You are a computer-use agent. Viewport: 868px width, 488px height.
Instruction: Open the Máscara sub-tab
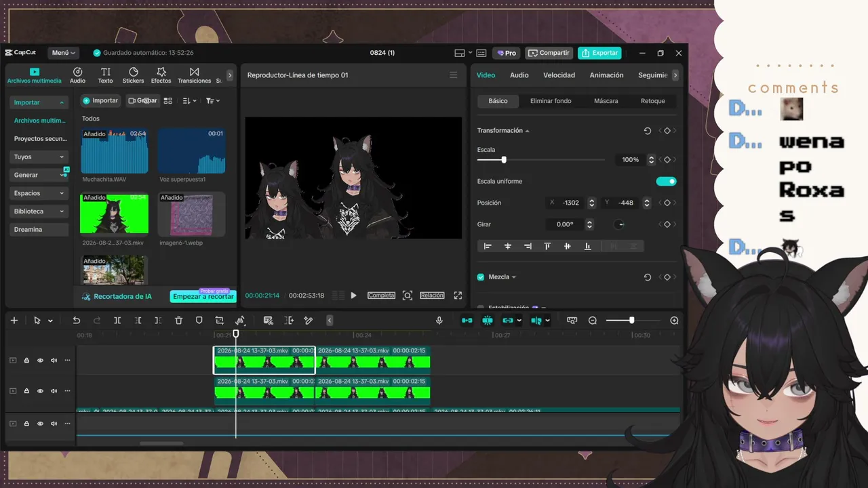click(x=606, y=101)
